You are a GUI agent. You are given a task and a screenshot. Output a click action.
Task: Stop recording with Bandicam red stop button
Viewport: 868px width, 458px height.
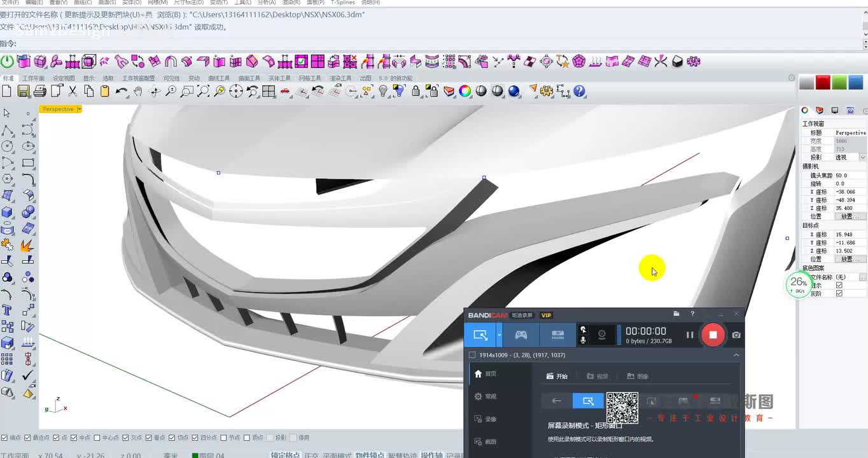[x=713, y=335]
